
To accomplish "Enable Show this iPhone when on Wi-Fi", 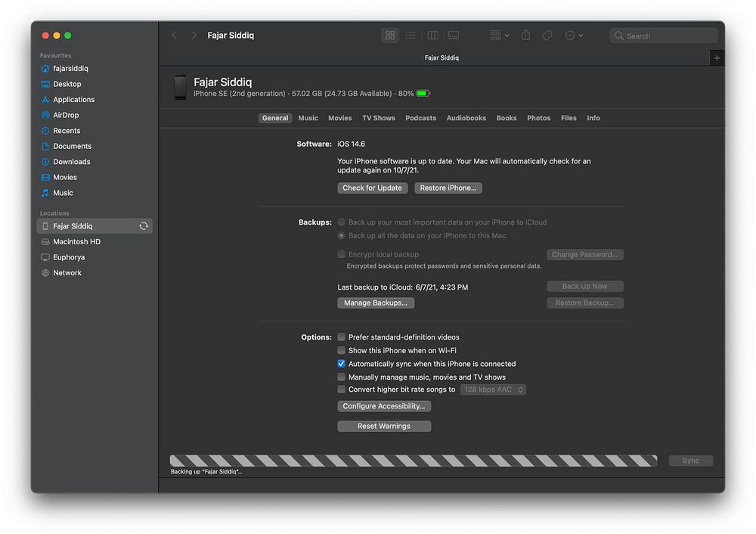I will point(342,351).
